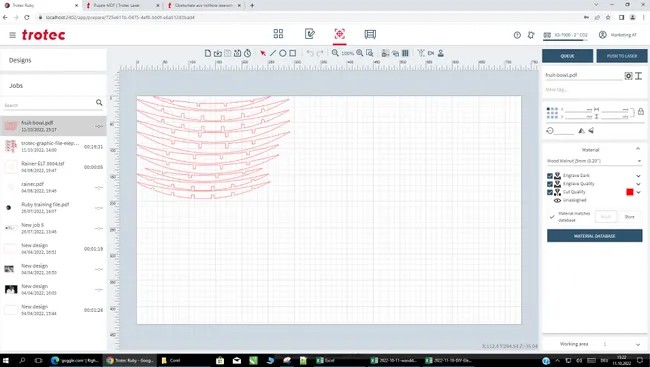
Task: Click the undo arrow
Action: tap(310, 53)
